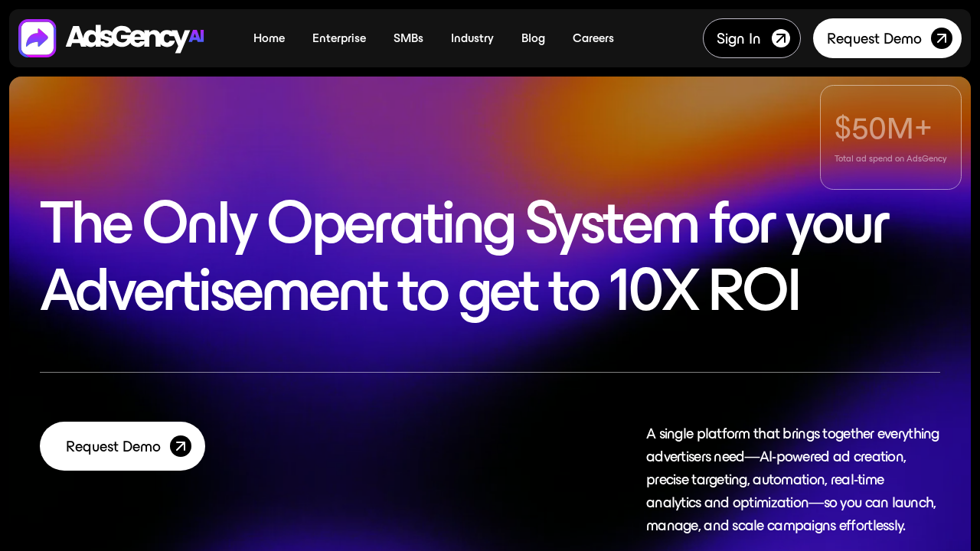Click the divider line under the headline
This screenshot has width=980, height=551.
490,371
